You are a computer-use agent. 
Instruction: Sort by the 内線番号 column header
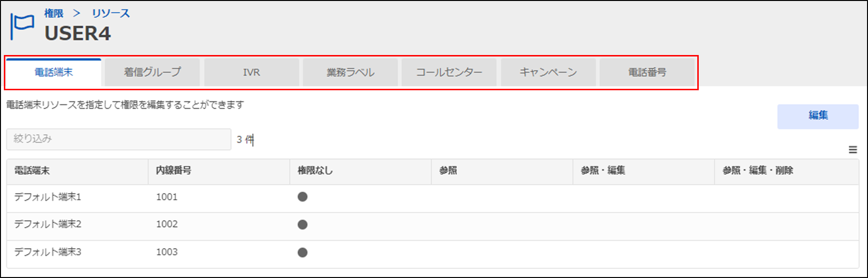point(174,170)
